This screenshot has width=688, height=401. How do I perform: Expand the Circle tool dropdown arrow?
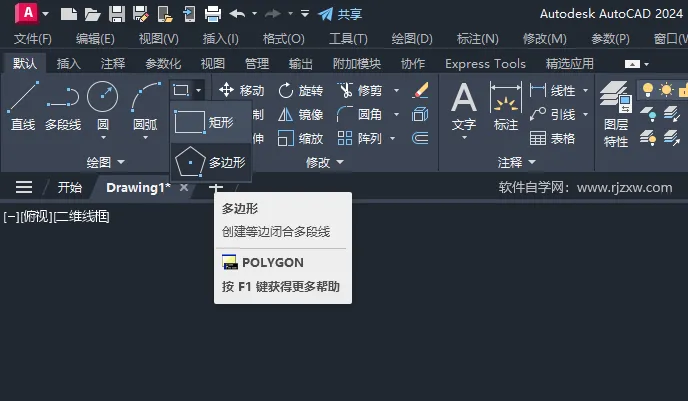(x=103, y=138)
